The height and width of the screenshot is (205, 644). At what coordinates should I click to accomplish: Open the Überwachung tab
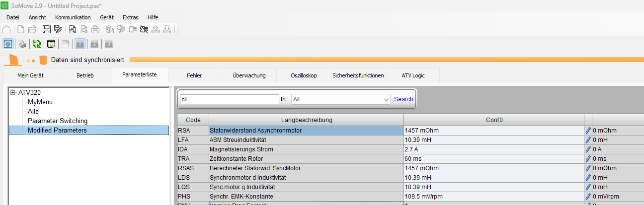tap(249, 75)
